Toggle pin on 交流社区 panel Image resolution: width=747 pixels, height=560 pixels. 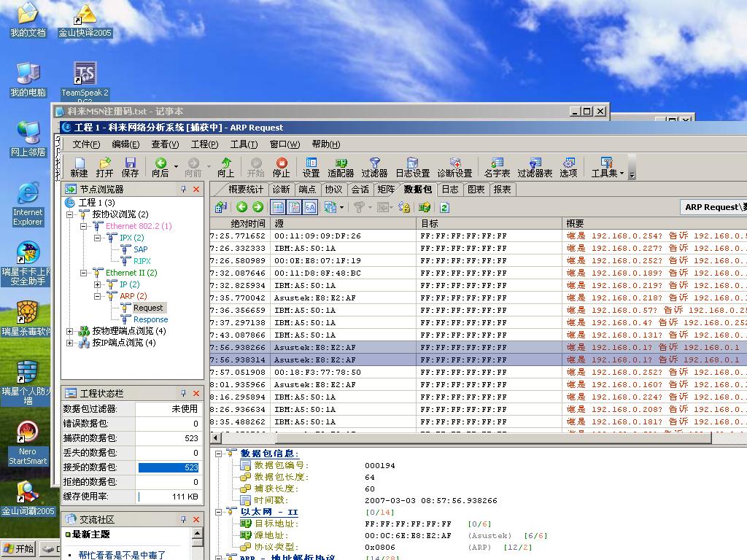click(x=184, y=519)
